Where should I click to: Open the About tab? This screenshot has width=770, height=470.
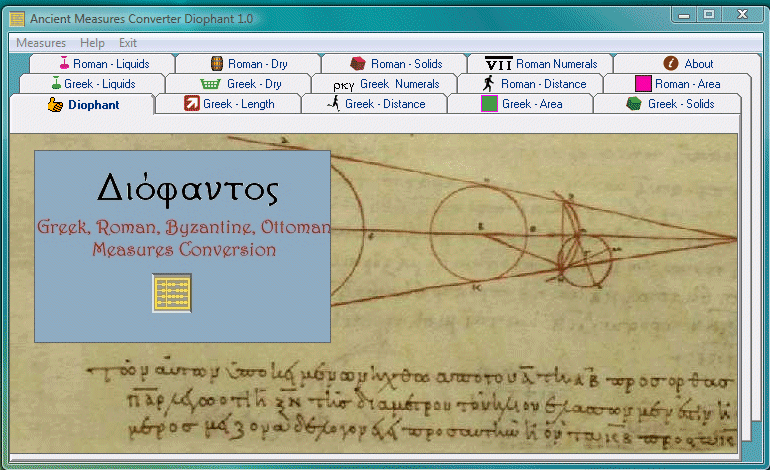point(688,64)
